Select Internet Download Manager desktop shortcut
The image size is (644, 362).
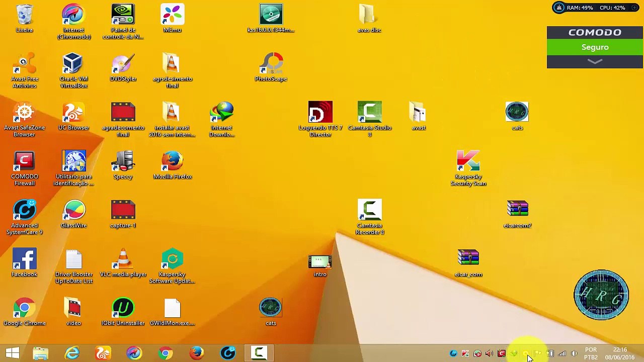coord(221,119)
